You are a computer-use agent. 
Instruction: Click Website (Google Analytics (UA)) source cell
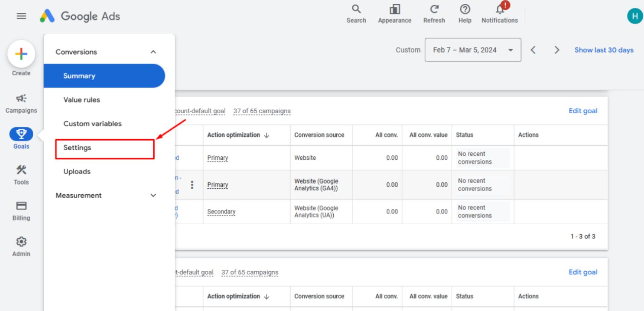[x=316, y=212]
